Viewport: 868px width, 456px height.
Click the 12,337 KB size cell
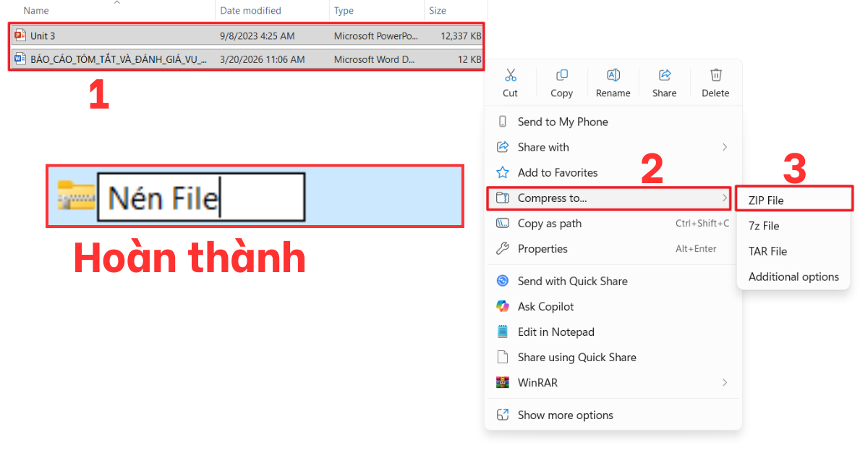point(461,35)
